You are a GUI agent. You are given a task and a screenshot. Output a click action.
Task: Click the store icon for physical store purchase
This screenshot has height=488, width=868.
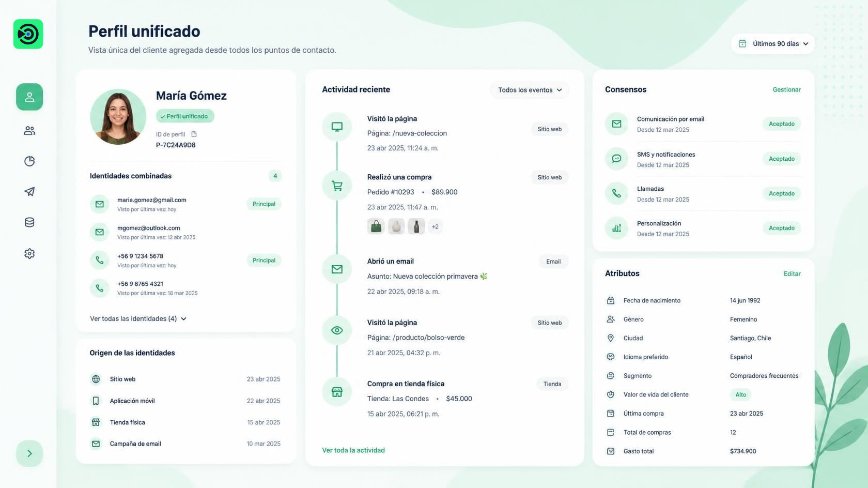tap(337, 392)
